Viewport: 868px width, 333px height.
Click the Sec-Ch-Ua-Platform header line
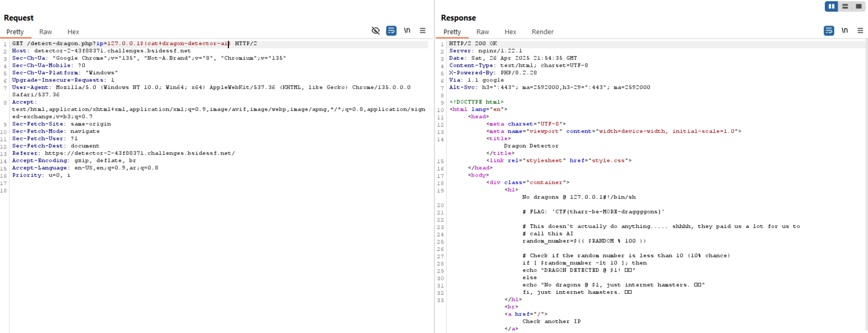click(65, 73)
